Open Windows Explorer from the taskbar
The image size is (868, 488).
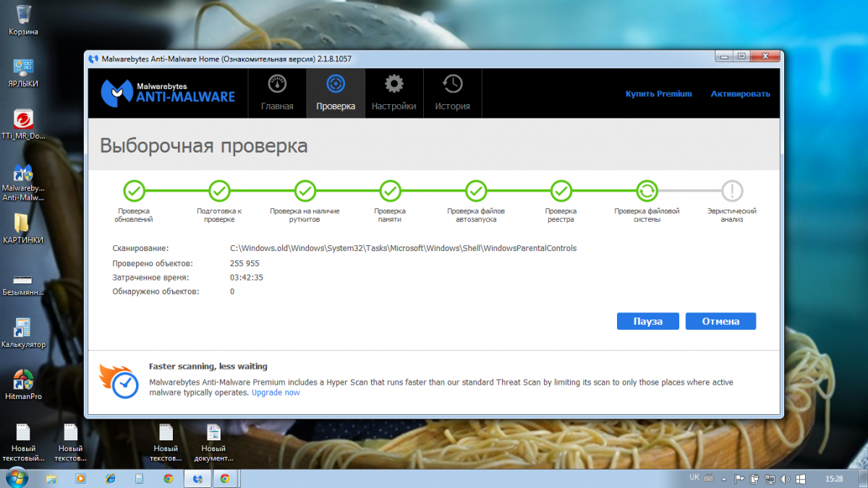tap(51, 479)
